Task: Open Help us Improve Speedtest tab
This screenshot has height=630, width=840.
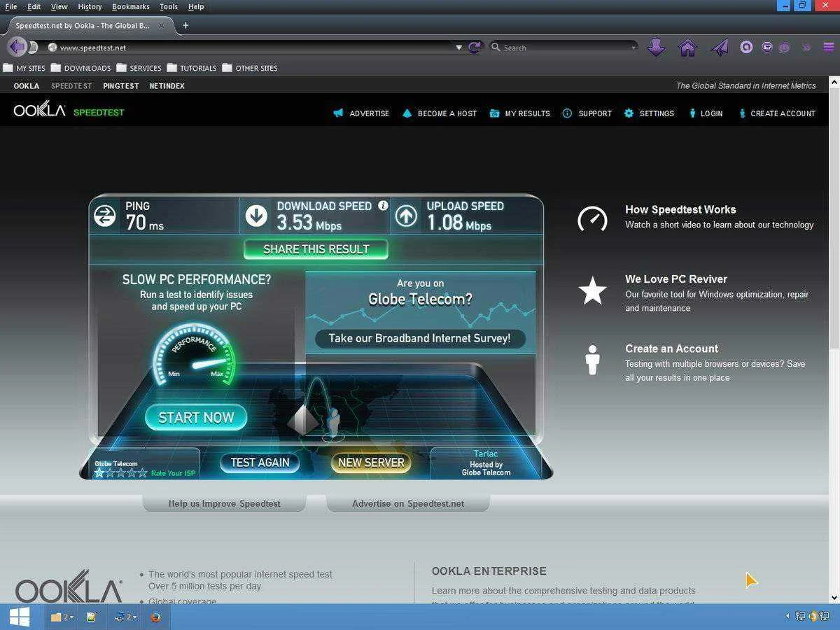Action: point(224,503)
